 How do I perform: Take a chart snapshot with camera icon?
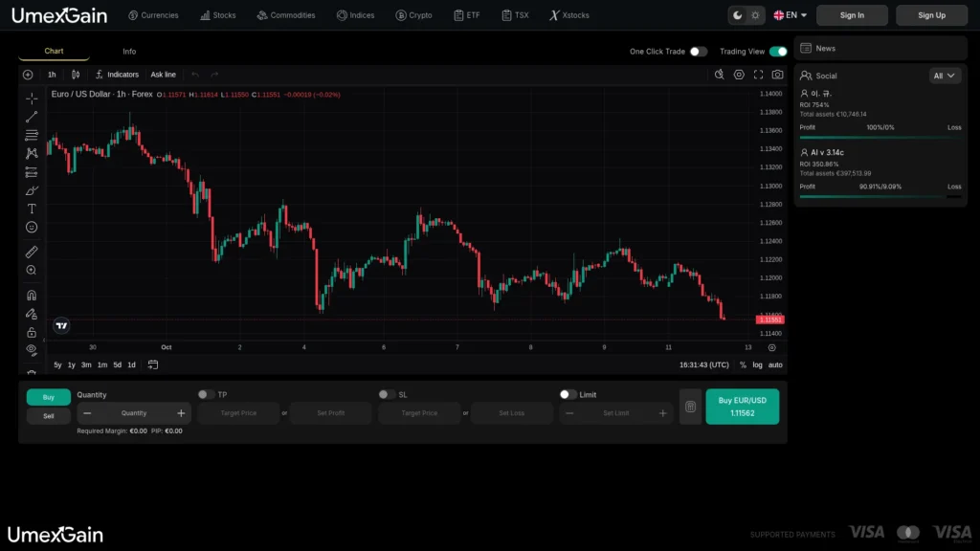[777, 75]
